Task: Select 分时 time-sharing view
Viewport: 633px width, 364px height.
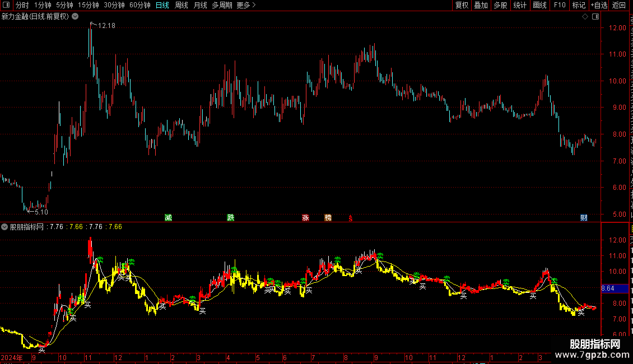Action: [22, 5]
